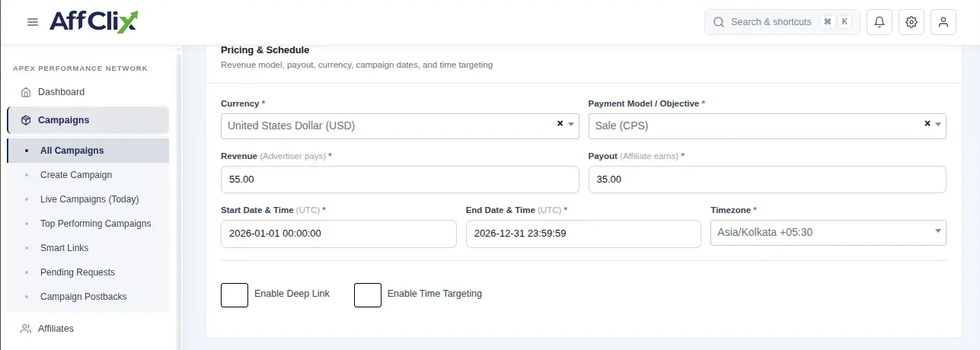Click the End Date & Time field

click(583, 234)
